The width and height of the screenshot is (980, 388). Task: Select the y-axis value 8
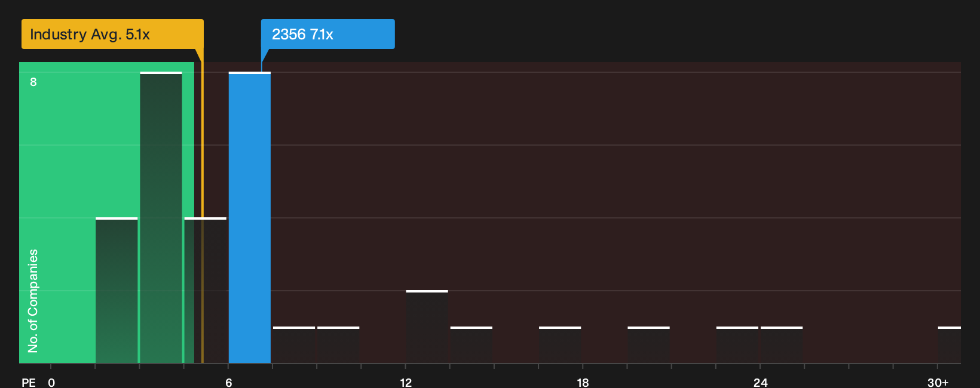33,82
